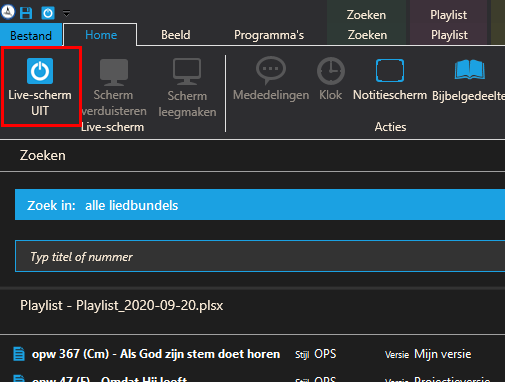Click the 'Playlist - Playlist_2020-09-20.plsx' header

pos(122,305)
